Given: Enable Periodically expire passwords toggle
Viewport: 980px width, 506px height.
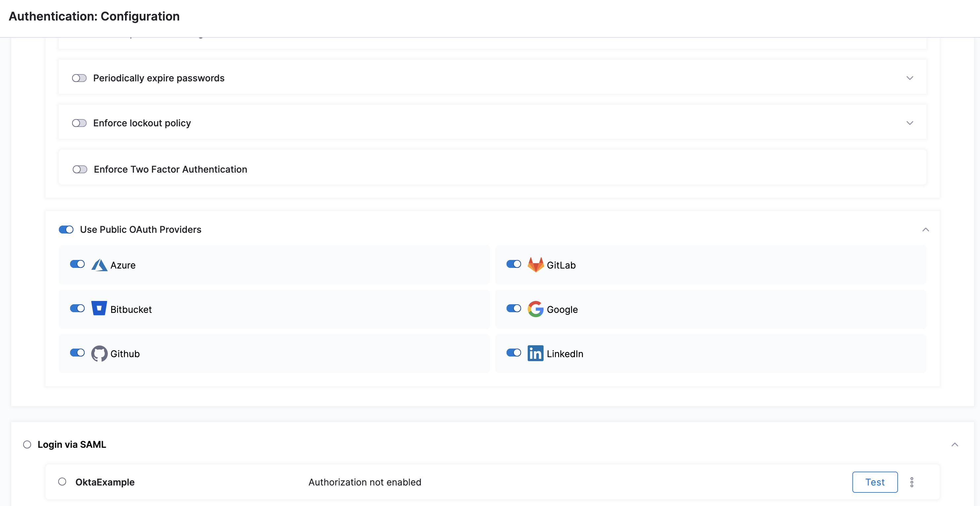Looking at the screenshot, I should click(x=79, y=78).
